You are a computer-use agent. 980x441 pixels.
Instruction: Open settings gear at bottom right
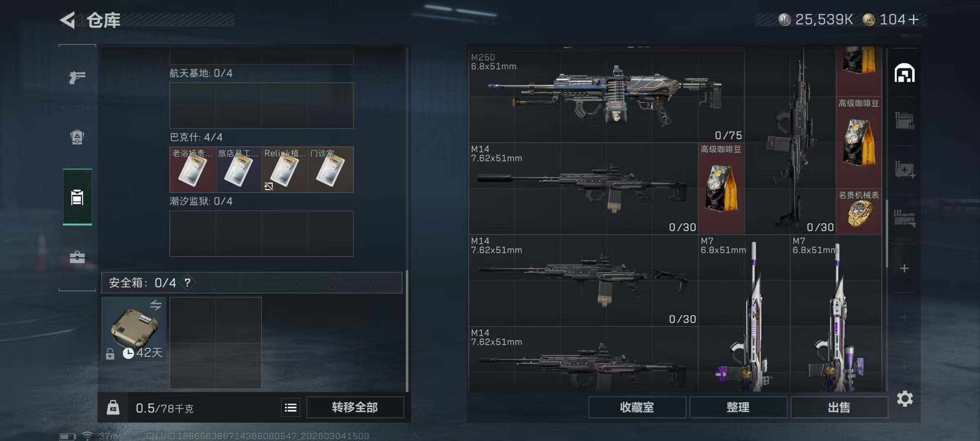[905, 399]
